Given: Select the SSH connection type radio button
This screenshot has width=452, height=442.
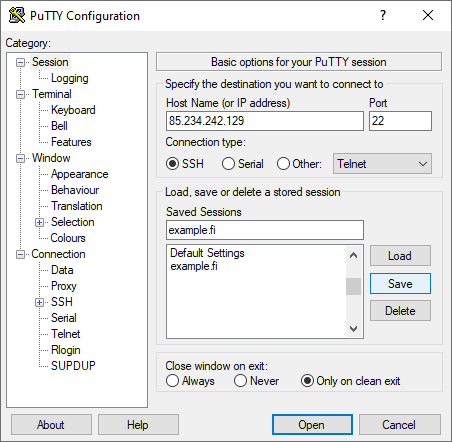Looking at the screenshot, I should tap(172, 164).
